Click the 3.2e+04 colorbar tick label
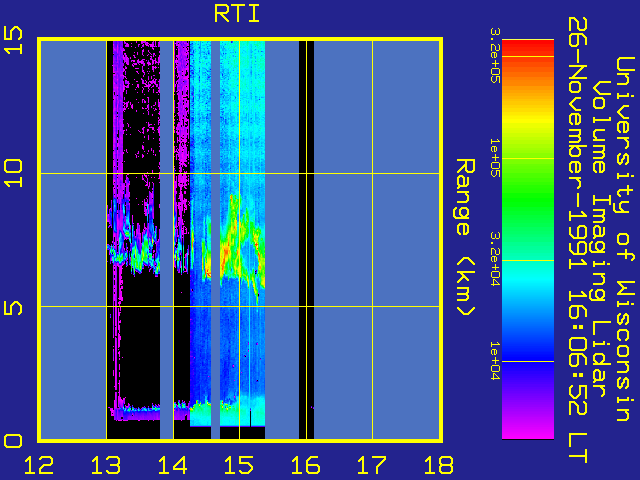Image resolution: width=640 pixels, height=480 pixels. pos(495,260)
